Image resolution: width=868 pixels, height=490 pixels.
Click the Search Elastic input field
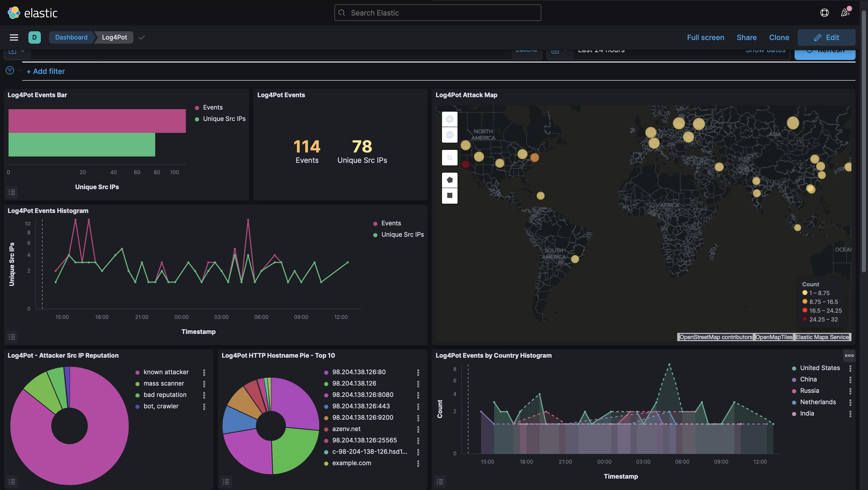(437, 13)
